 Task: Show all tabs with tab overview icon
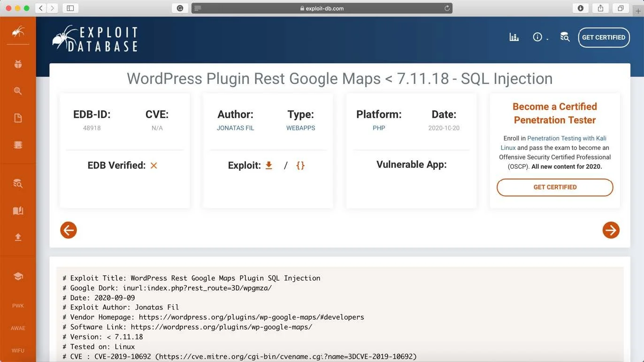coord(621,8)
